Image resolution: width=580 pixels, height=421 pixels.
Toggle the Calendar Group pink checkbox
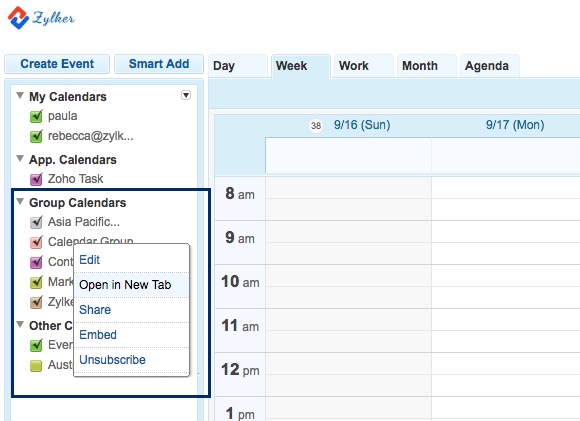(36, 242)
